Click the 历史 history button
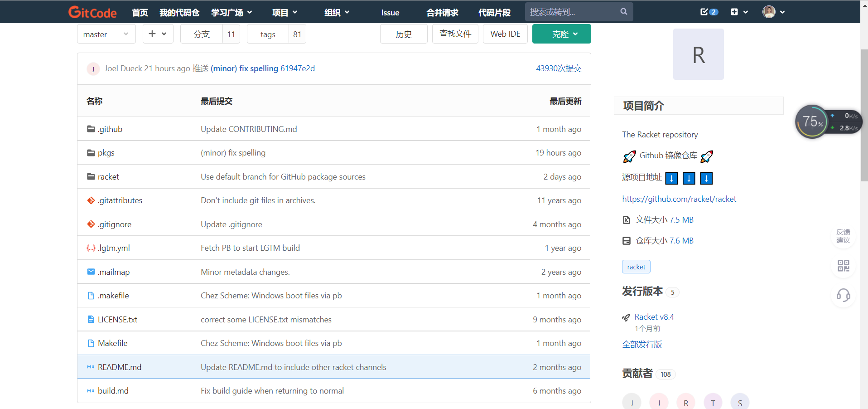The image size is (868, 409). (x=404, y=34)
